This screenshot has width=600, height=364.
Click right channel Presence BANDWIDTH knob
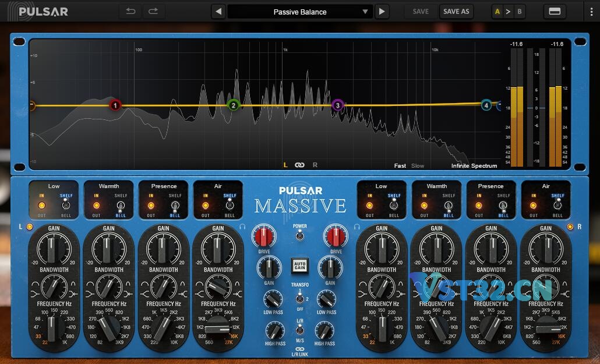(x=491, y=287)
